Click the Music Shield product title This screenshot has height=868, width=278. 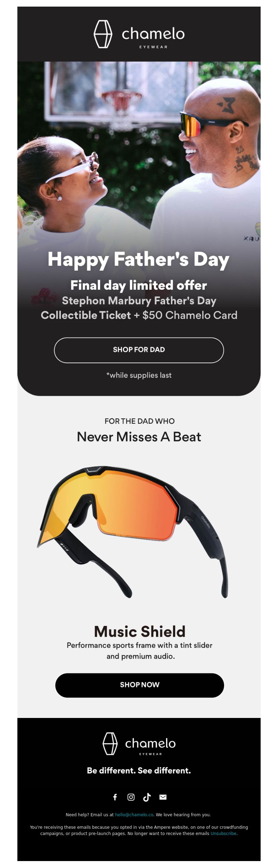140,631
